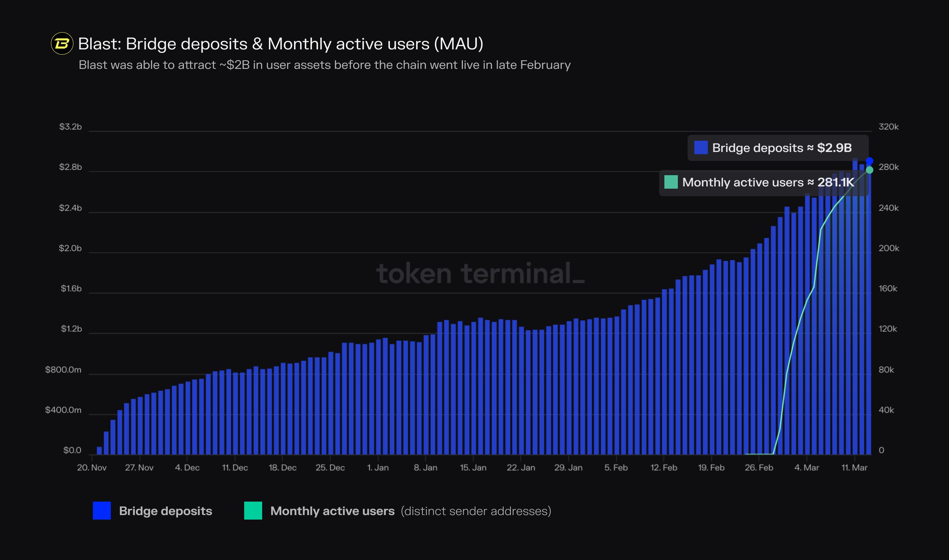Click the blue dot marker at chart end
Image resolution: width=949 pixels, height=560 pixels.
click(x=869, y=161)
